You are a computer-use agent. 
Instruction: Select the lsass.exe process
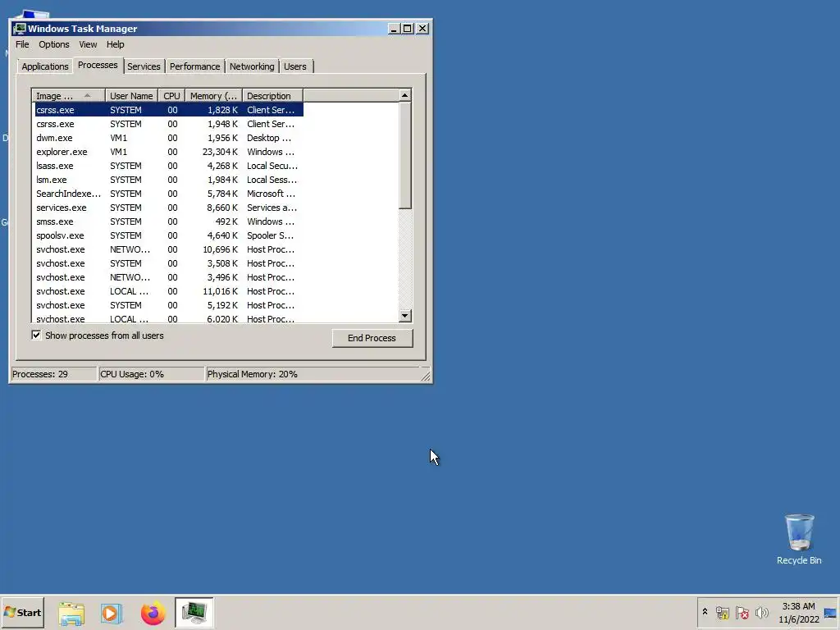(169, 166)
